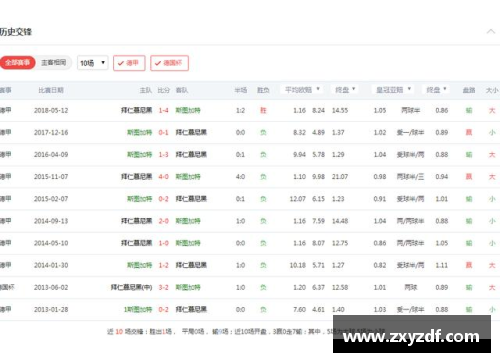Image resolution: width=500 pixels, height=362 pixels.
Task: Click handicap 两球半/三 in 2015-11-07 row
Action: [410, 177]
